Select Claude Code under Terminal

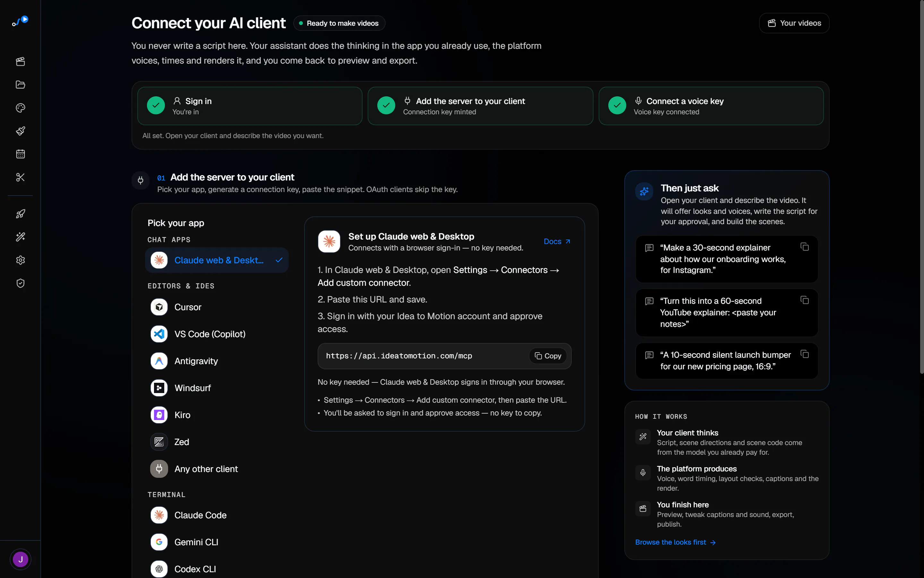click(217, 515)
